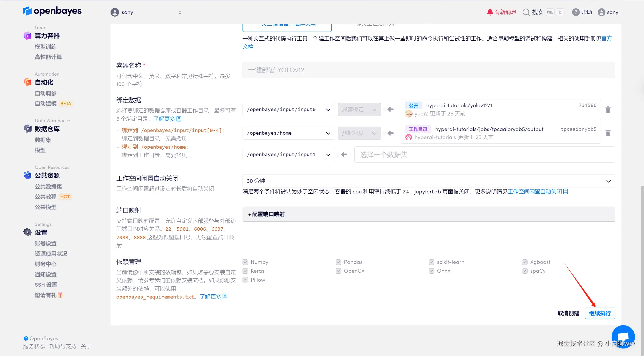
Task: Toggle the OpenCV dependency checkbox
Action: click(338, 271)
